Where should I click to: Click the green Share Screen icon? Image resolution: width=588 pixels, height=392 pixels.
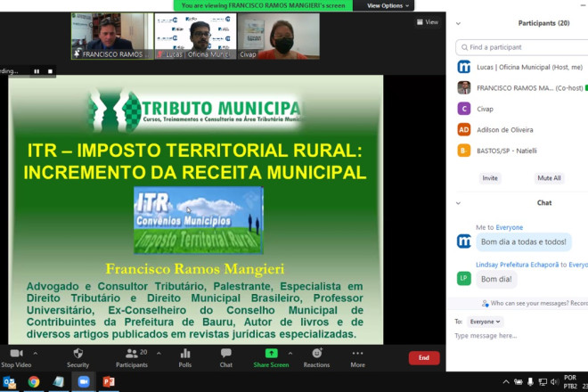click(x=272, y=353)
